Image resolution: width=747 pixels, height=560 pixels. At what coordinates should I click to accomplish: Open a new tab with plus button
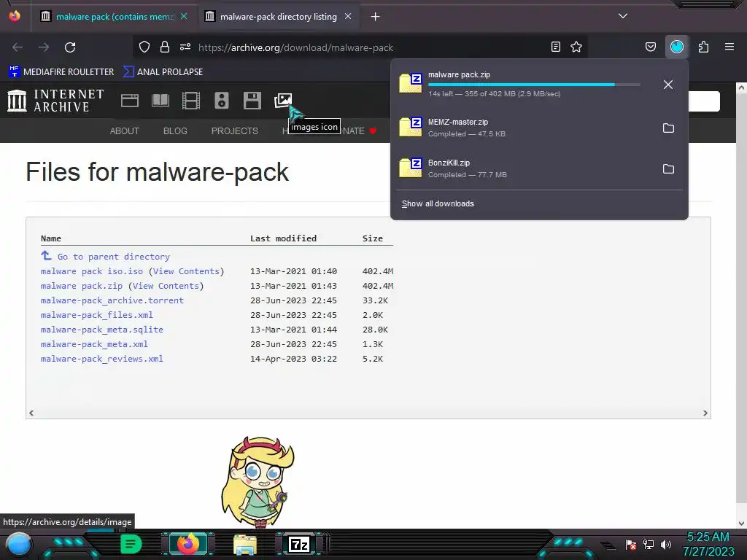pos(376,17)
